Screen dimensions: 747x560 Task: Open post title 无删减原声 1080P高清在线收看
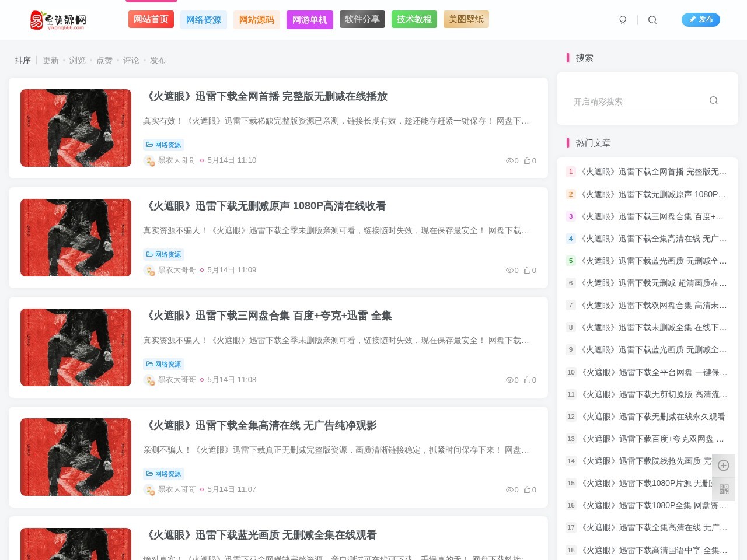click(264, 206)
